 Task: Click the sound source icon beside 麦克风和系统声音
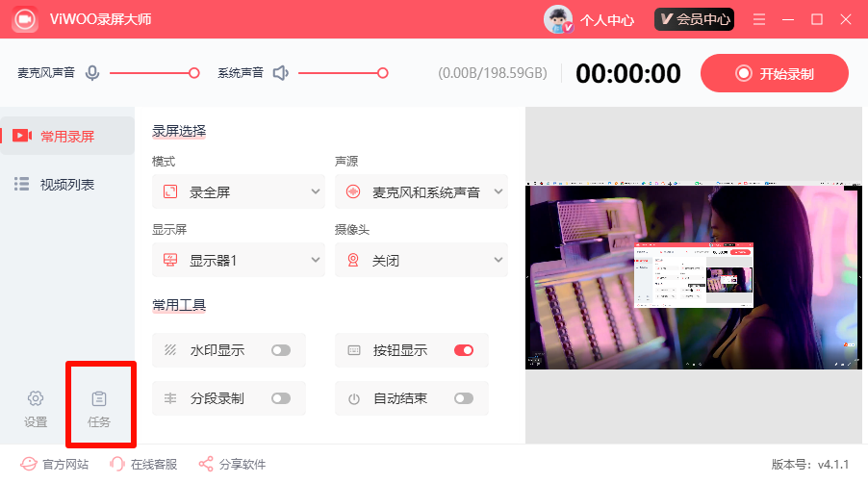[353, 192]
